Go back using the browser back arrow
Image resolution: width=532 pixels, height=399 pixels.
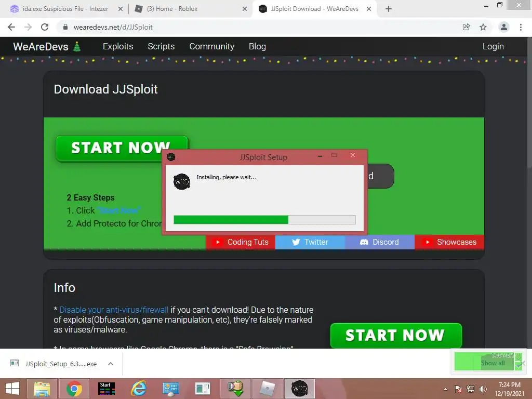pyautogui.click(x=11, y=27)
